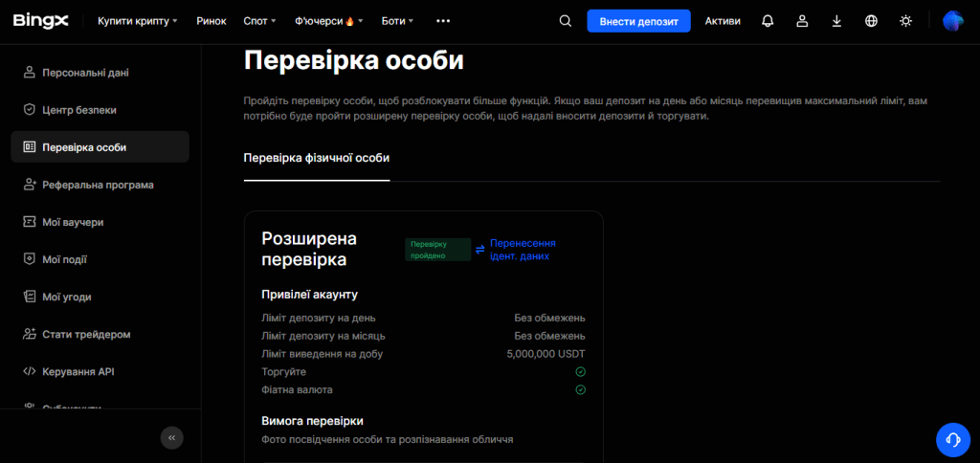
Task: Click the 5,000,000 USDT value
Action: click(546, 354)
